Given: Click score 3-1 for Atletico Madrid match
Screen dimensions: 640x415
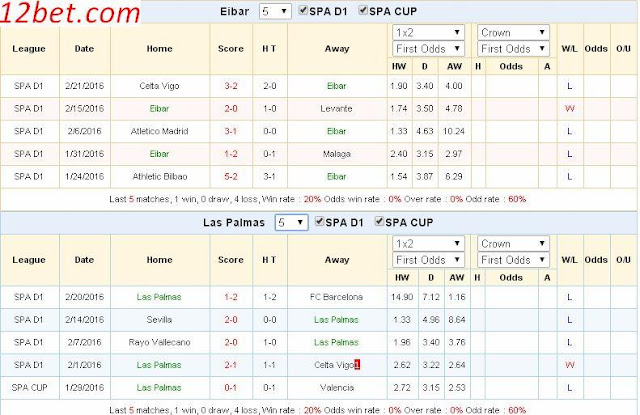Looking at the screenshot, I should tap(231, 131).
